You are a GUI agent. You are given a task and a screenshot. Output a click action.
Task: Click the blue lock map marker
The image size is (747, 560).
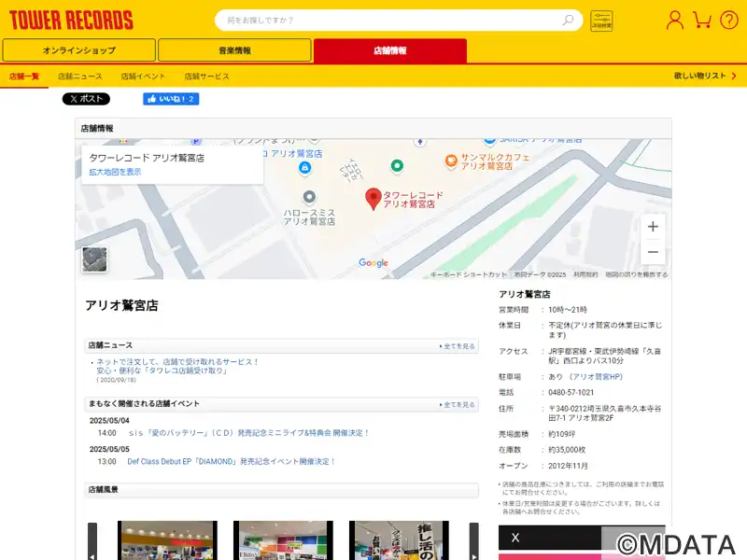(x=305, y=168)
